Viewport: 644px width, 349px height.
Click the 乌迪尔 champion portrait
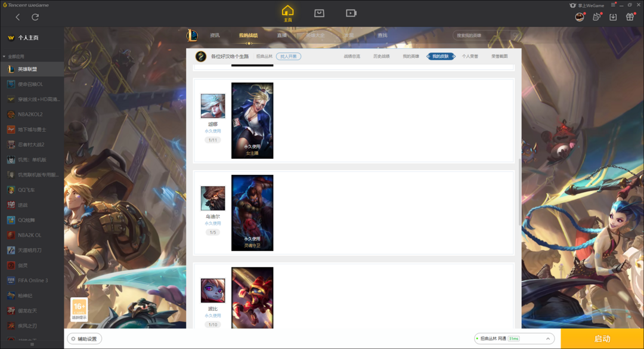(213, 198)
